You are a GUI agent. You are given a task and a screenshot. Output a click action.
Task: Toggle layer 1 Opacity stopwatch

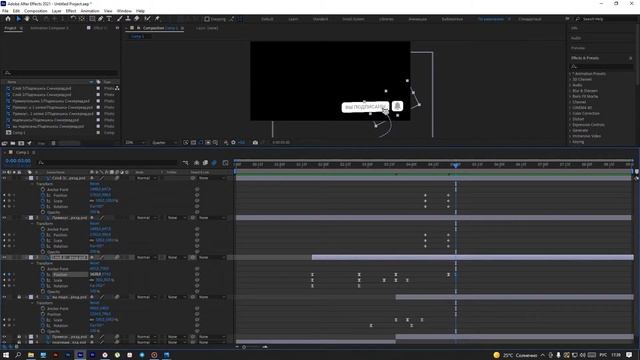coord(43,212)
